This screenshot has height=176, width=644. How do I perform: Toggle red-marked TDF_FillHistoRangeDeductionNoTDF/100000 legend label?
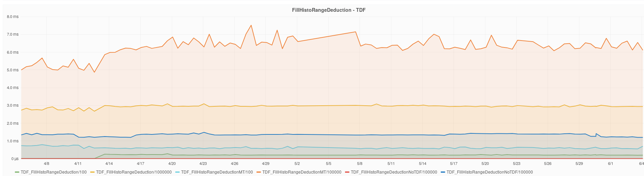(x=394, y=172)
